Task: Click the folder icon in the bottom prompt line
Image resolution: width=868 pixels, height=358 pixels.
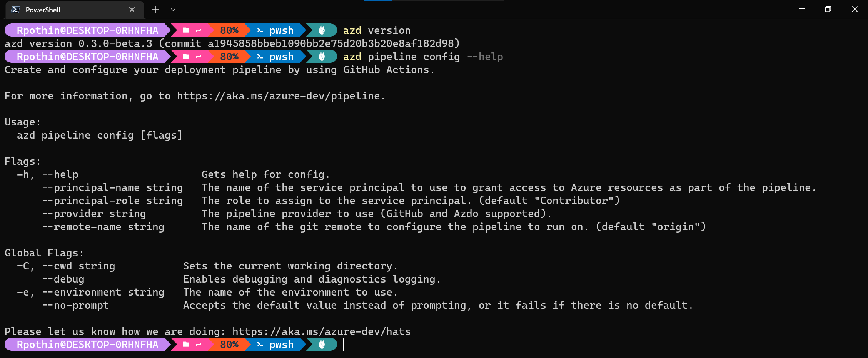Action: pyautogui.click(x=186, y=345)
